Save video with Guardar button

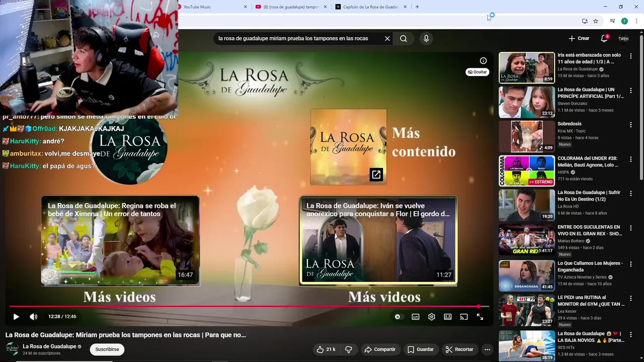[421, 349]
